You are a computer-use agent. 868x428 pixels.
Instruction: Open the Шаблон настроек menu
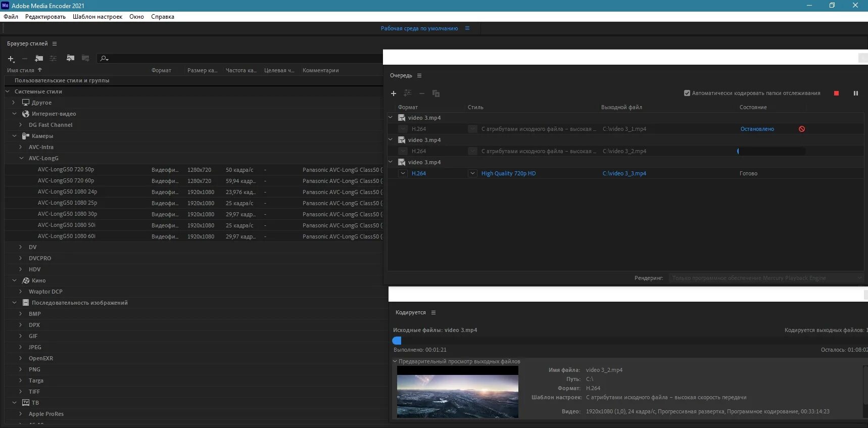[x=98, y=17]
